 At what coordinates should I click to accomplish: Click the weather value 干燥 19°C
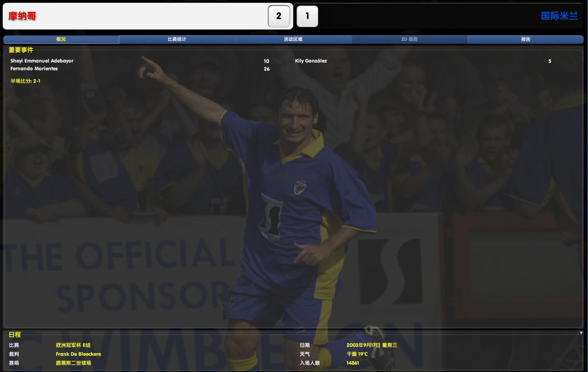pyautogui.click(x=357, y=354)
